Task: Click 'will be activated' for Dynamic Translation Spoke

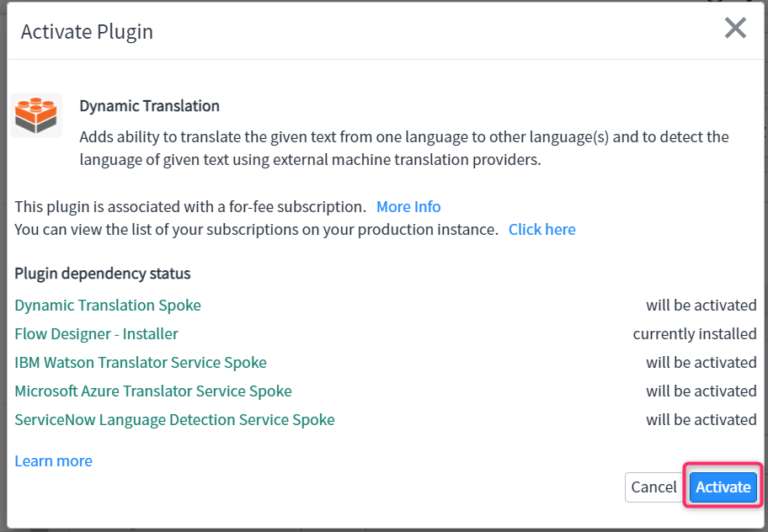Action: [x=701, y=305]
